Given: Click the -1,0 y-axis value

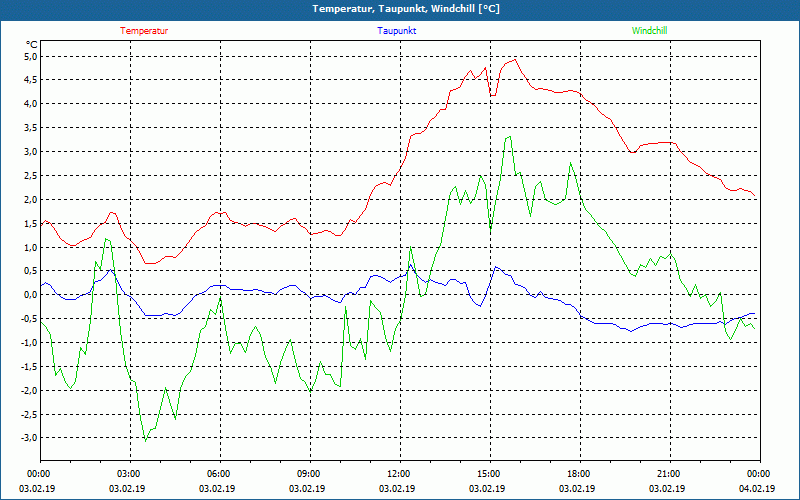Looking at the screenshot, I should click(30, 343).
